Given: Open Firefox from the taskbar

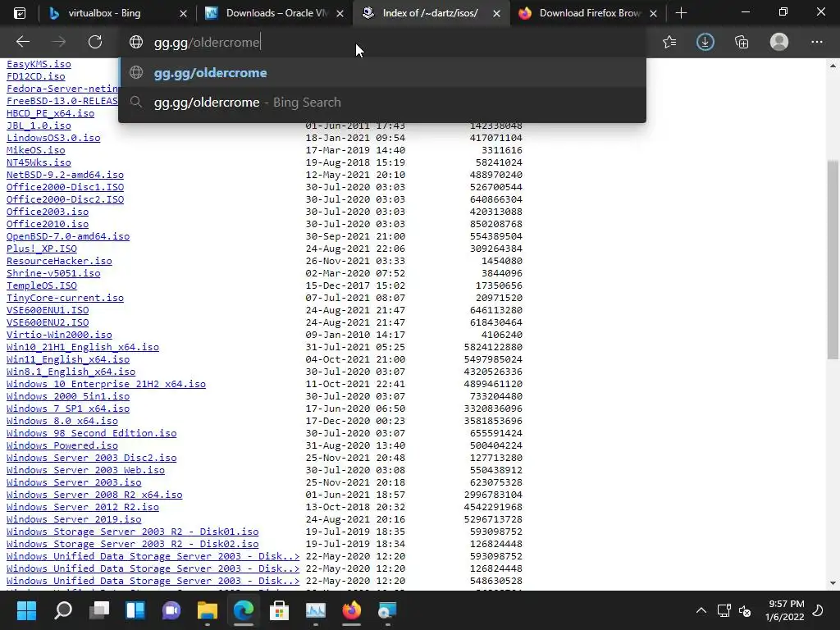Looking at the screenshot, I should coord(352,610).
